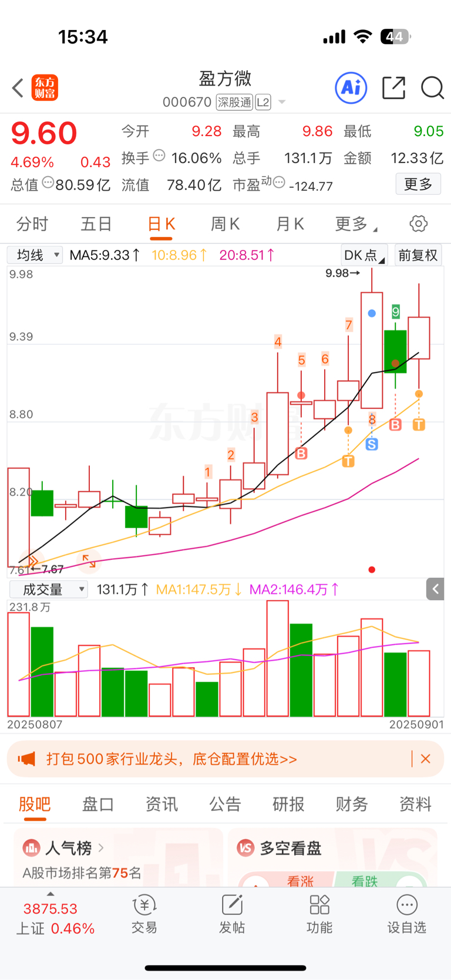This screenshot has width=451, height=980.
Task: Open the 打包500家行业龙头 promo link
Action: 171,759
